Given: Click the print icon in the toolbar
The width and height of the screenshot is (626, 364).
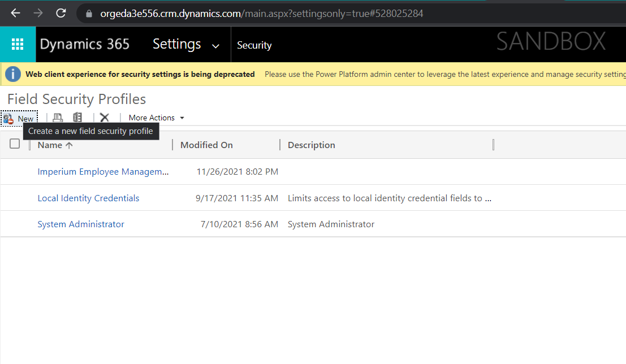Looking at the screenshot, I should pos(58,118).
